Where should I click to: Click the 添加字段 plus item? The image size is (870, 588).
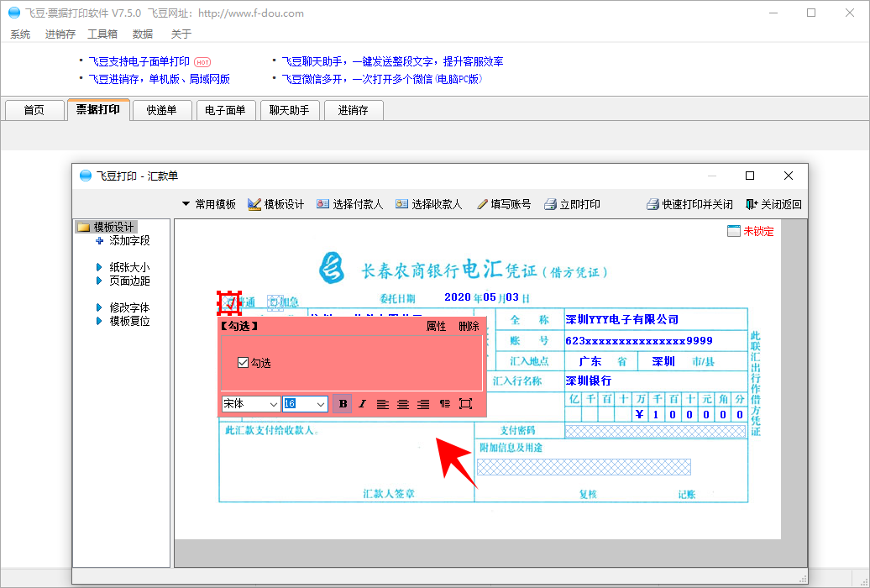[123, 240]
